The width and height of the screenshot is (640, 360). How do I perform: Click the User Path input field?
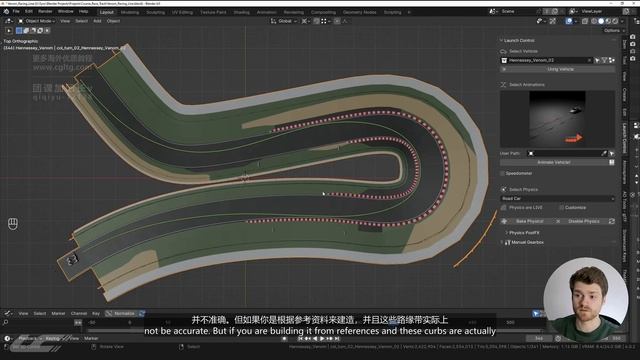[567, 153]
